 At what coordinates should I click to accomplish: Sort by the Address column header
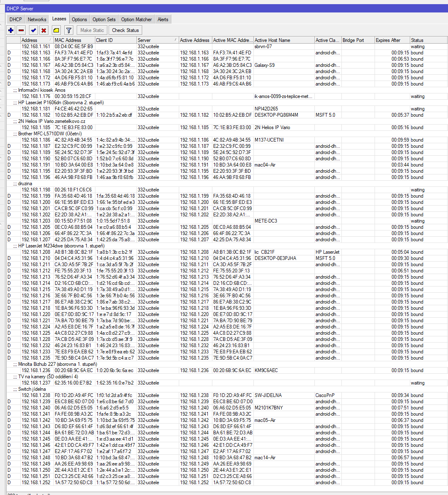click(x=37, y=40)
